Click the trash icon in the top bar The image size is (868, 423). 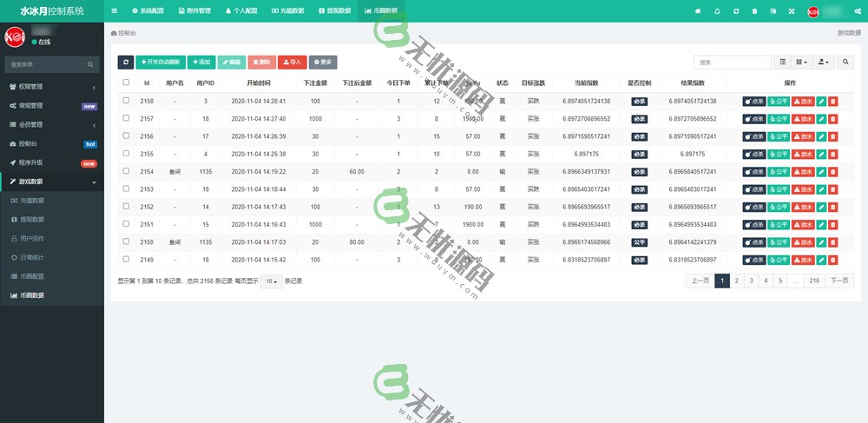(754, 11)
